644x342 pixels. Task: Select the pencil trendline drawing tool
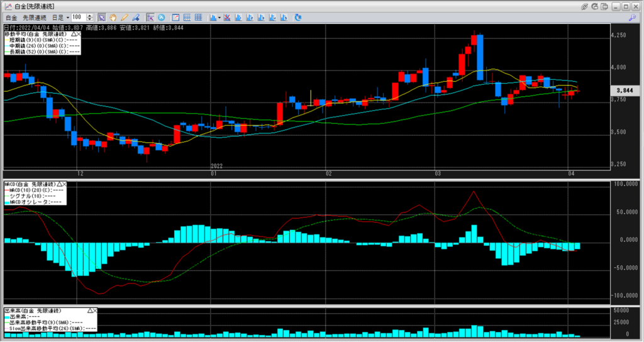point(125,17)
